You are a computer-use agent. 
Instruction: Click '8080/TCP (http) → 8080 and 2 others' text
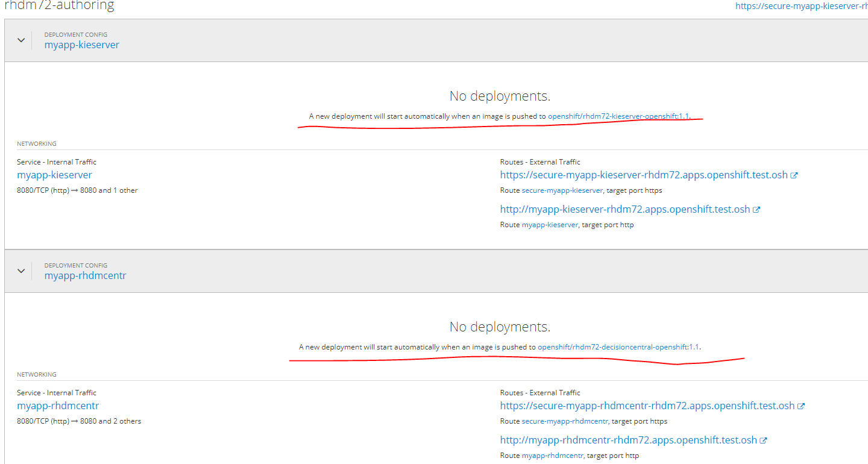[x=79, y=421]
